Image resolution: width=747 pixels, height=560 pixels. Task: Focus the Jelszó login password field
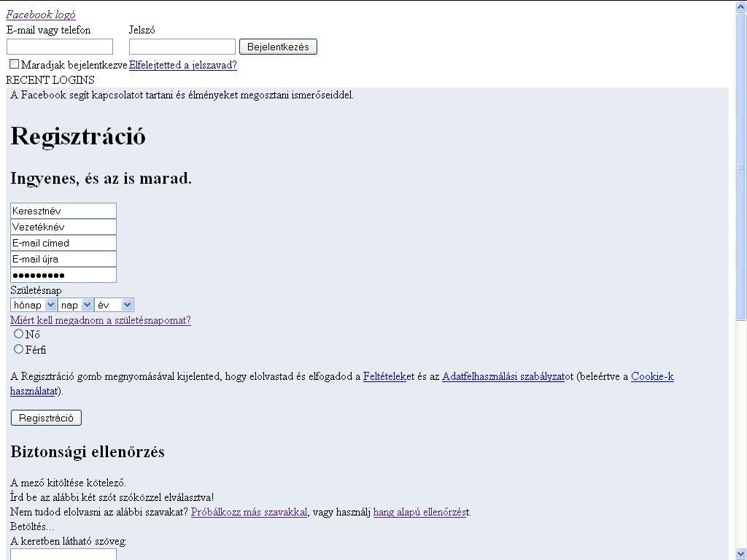(x=182, y=47)
